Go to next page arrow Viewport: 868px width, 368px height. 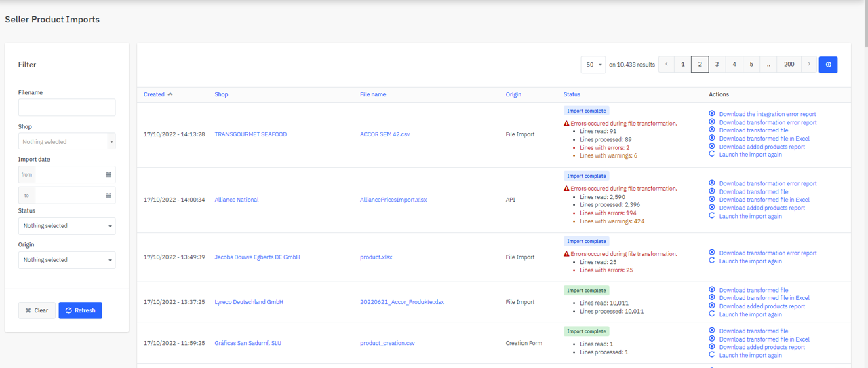point(808,65)
